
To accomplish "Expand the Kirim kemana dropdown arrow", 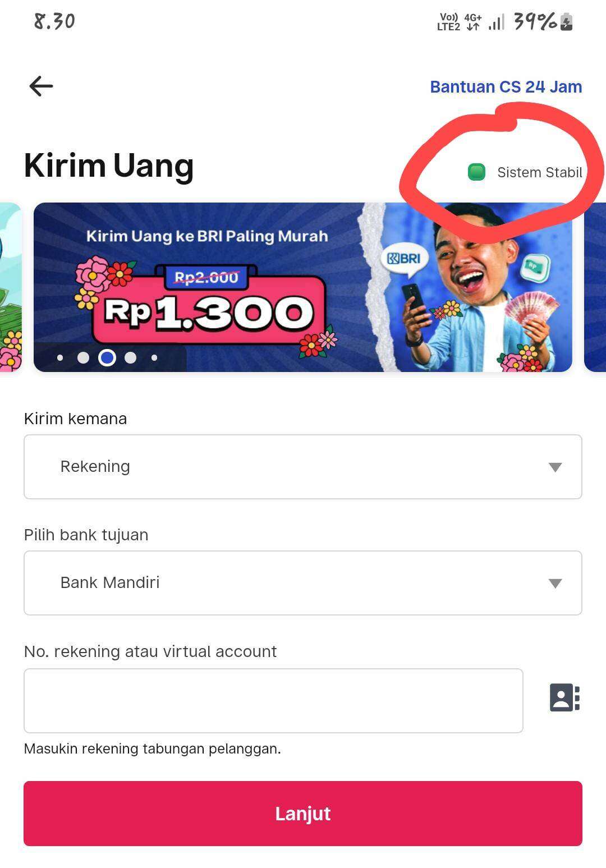I will [x=555, y=467].
